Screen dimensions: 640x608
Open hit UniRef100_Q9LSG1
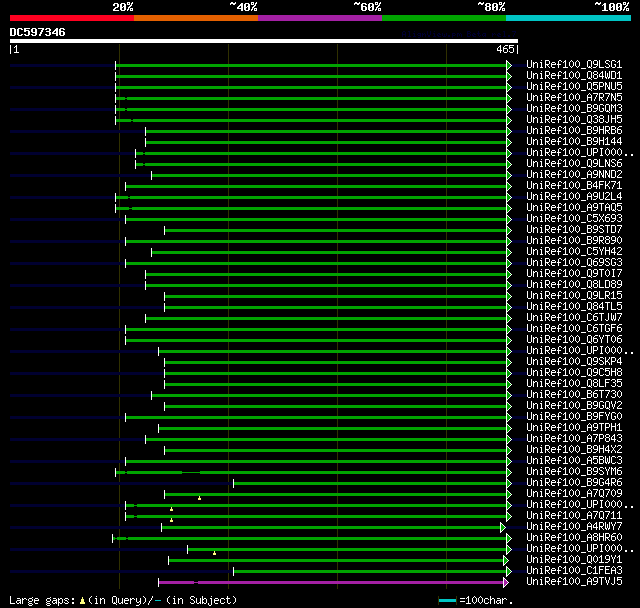[574, 64]
